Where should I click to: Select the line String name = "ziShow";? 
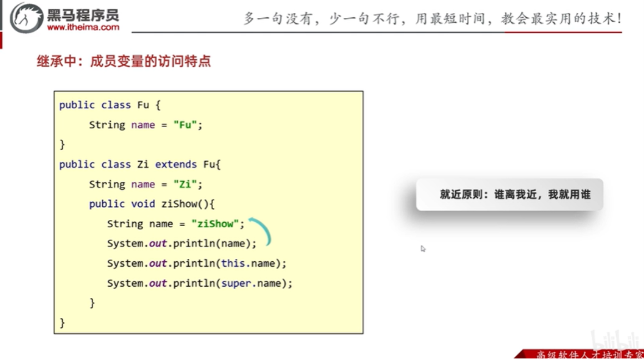click(176, 224)
